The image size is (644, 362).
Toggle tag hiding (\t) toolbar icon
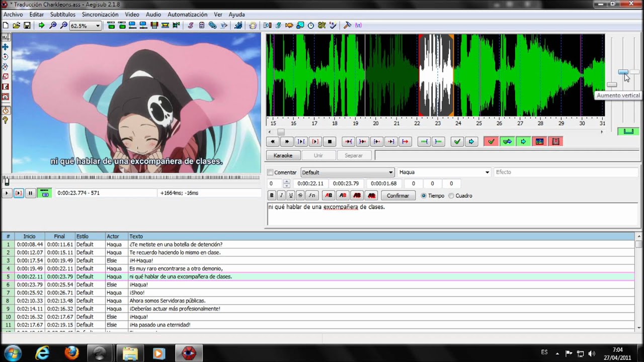click(358, 25)
